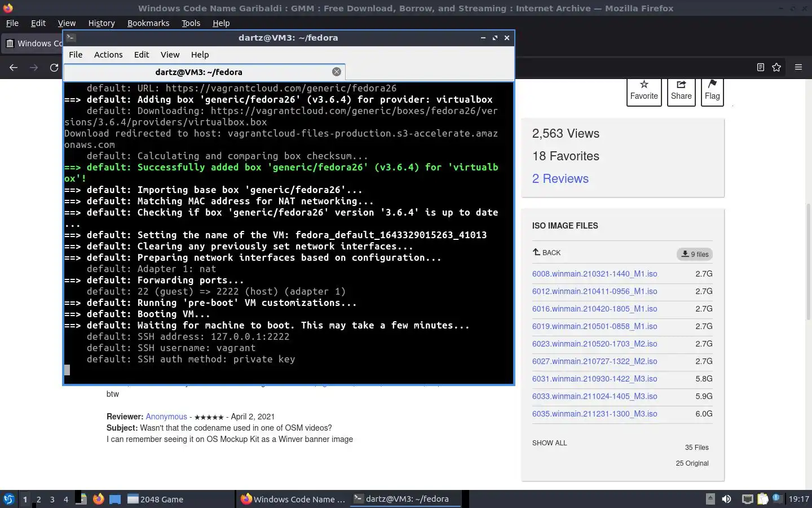Download 6023.winmain.210520-1703_M2.iso
Screen dimensions: 812x508
coord(594,344)
